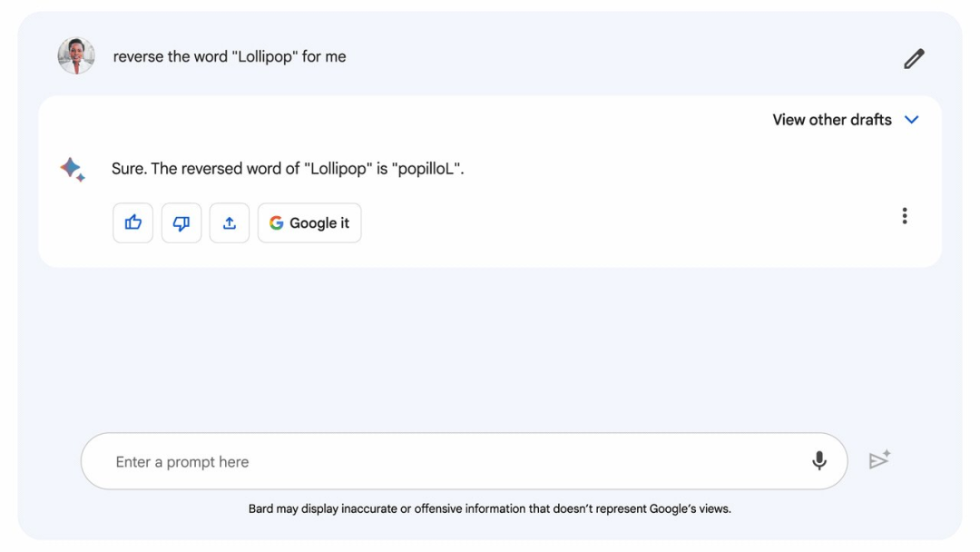The width and height of the screenshot is (980, 552).
Task: Activate the microphone for voice input
Action: click(x=818, y=460)
